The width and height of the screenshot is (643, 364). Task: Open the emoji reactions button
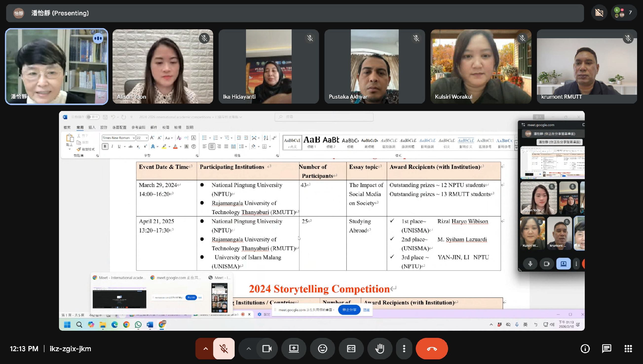[322, 348]
